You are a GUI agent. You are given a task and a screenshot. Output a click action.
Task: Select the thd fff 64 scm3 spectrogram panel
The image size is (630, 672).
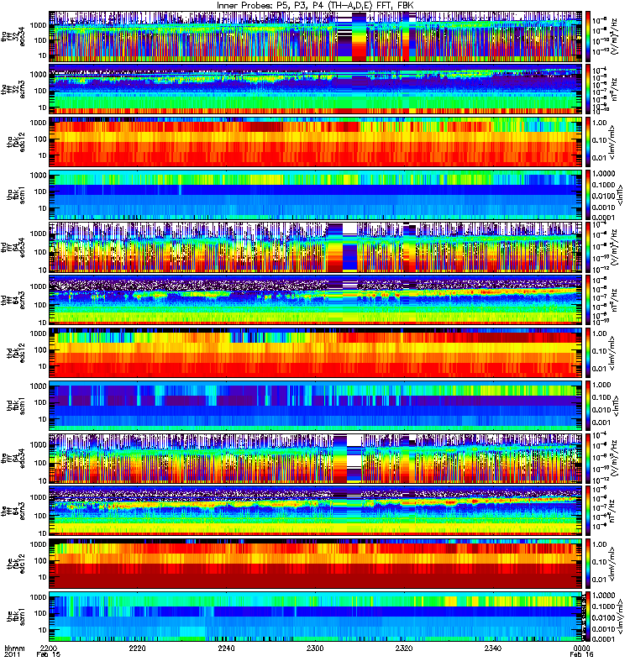pyautogui.click(x=316, y=300)
